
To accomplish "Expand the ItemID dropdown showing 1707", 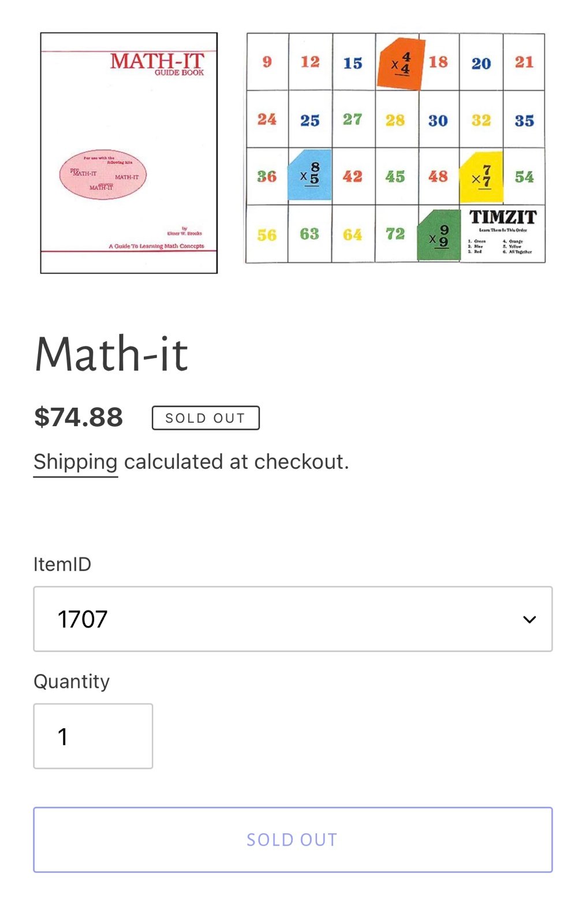I will point(293,619).
